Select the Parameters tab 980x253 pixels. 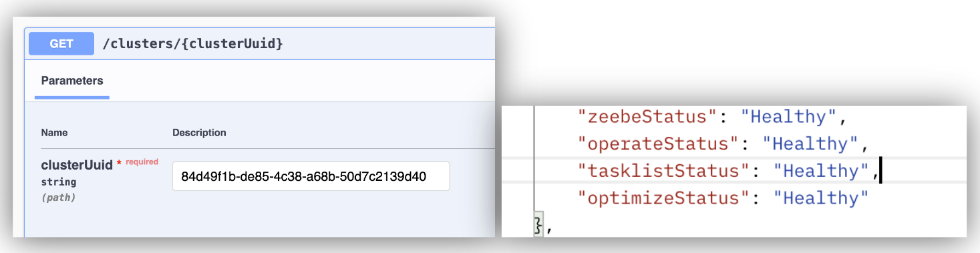pos(72,81)
